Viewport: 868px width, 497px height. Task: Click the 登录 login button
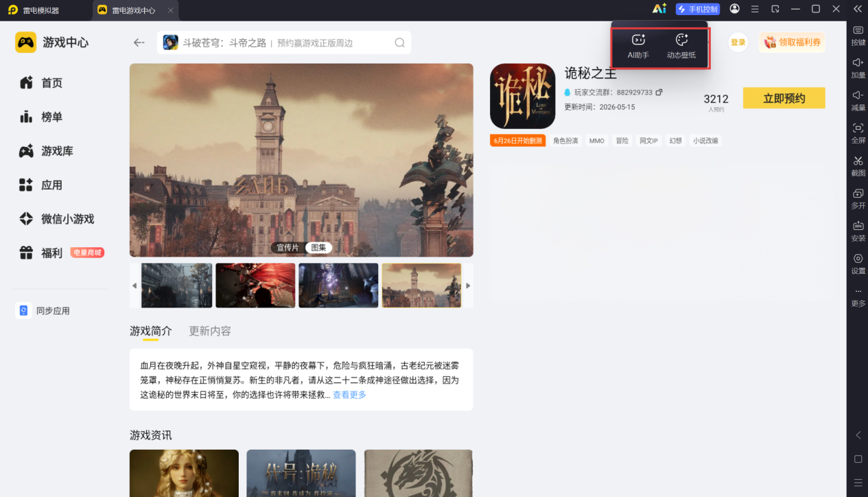pyautogui.click(x=738, y=43)
